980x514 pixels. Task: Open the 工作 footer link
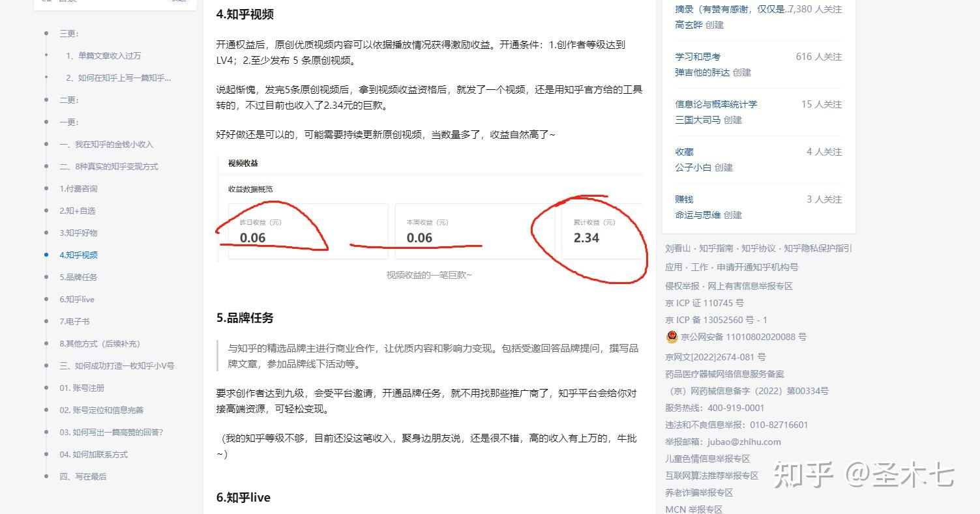tap(700, 267)
